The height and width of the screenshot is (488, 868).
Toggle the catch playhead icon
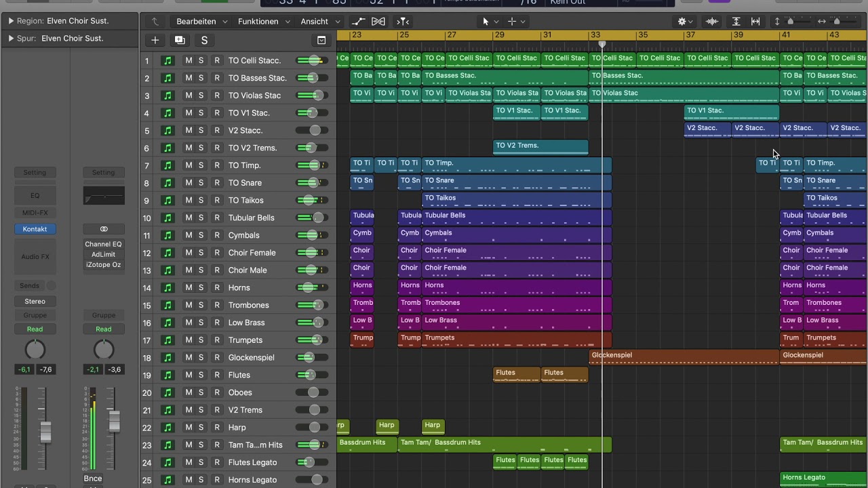[403, 21]
